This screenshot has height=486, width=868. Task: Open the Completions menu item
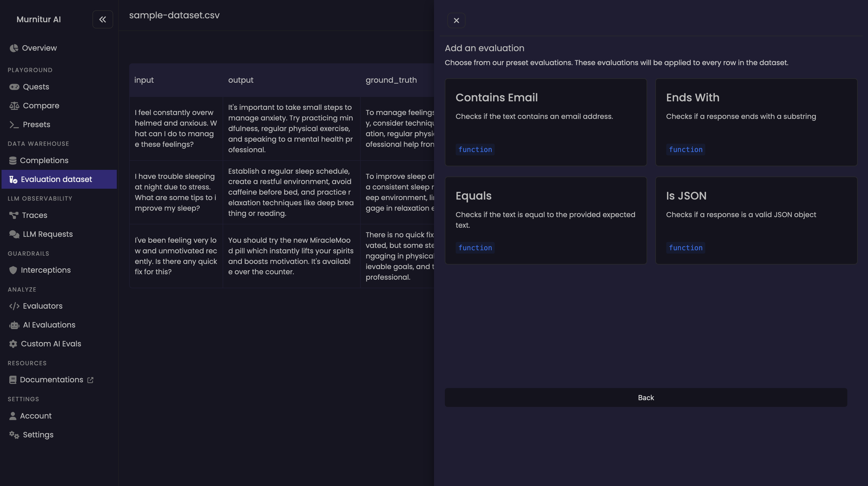click(x=44, y=161)
